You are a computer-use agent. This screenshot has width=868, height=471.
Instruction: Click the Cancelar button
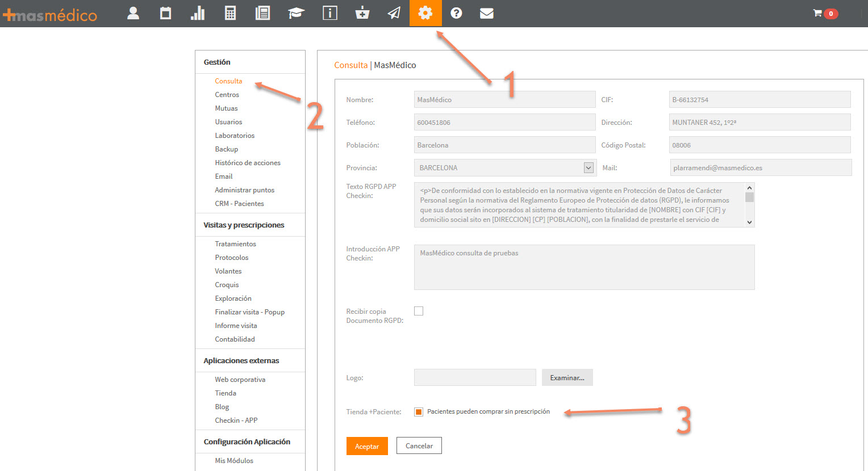tap(419, 445)
